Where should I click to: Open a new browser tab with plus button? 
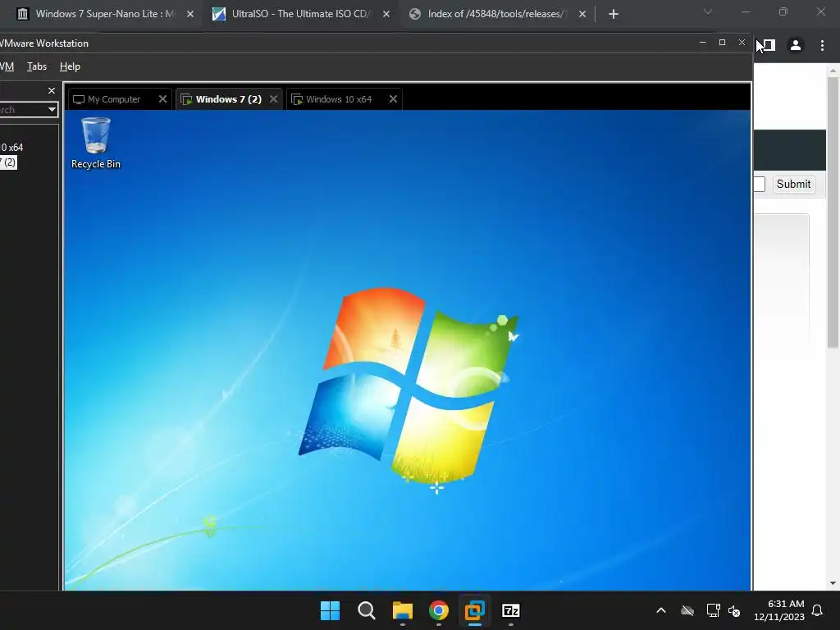[x=614, y=14]
